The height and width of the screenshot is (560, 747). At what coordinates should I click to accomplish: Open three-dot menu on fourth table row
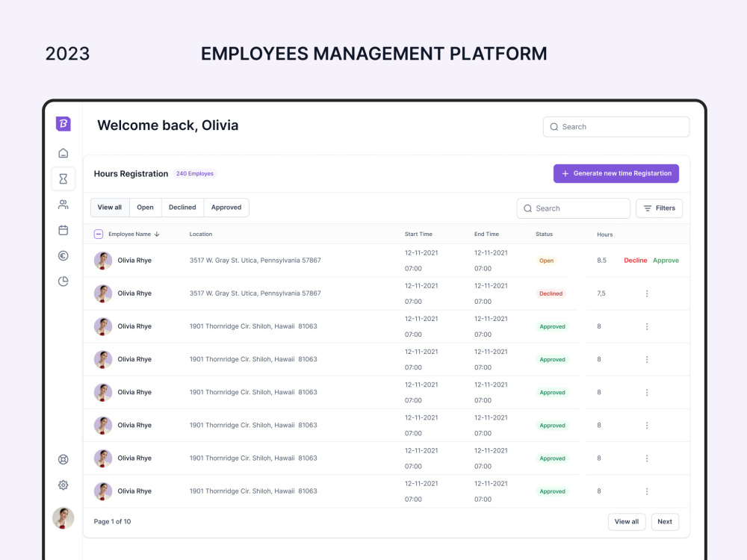(x=647, y=360)
